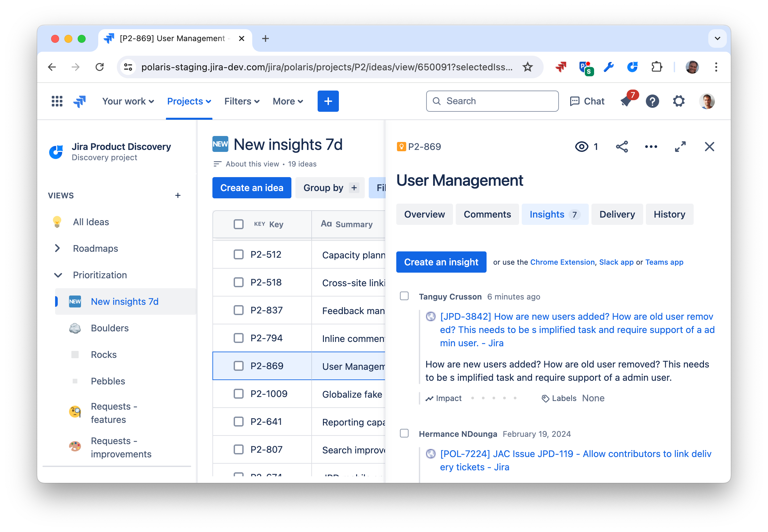
Task: Reload the page in browser
Action: click(x=99, y=67)
